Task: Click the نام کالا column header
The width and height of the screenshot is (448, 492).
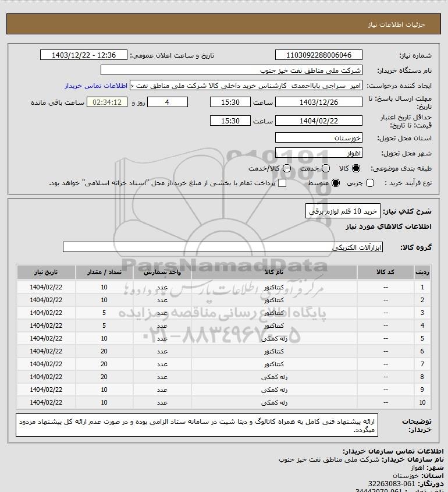Action: pyautogui.click(x=274, y=272)
